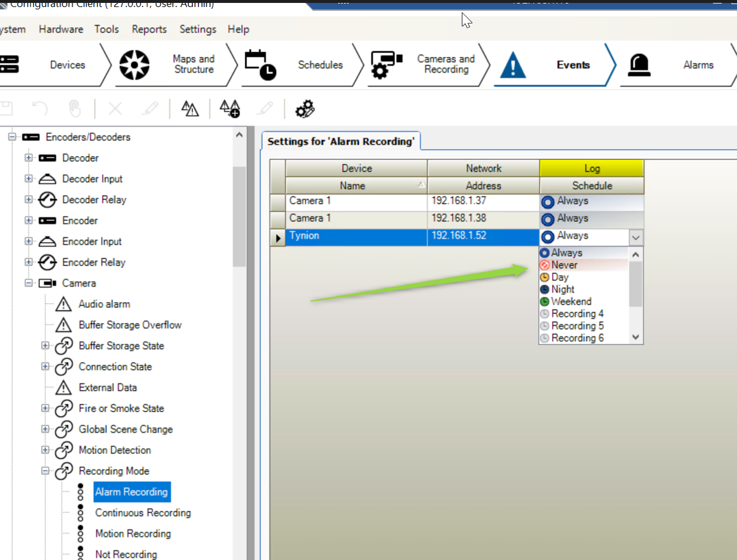Collapse the Recording Mode tree node
Screen dimensions: 737x560
click(x=45, y=471)
